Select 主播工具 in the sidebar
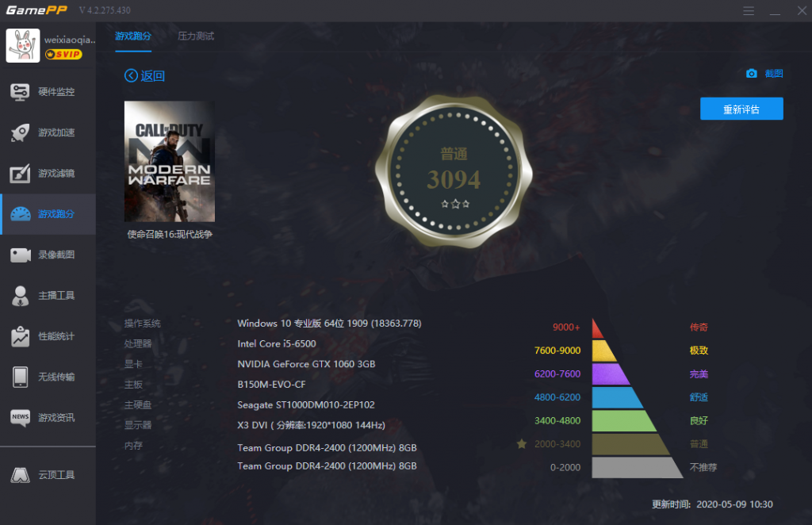This screenshot has width=812, height=525. coord(48,296)
